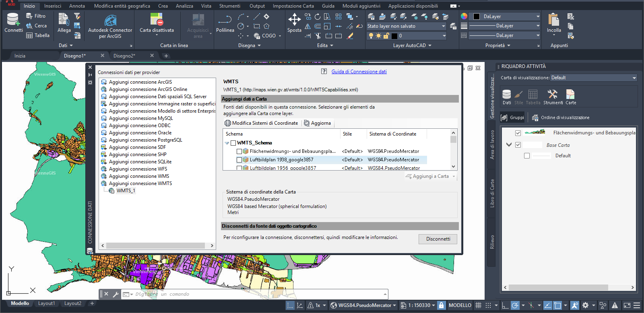Switch to the Disegno2 drawing tab
Screen dimensions: 644x313
point(124,56)
